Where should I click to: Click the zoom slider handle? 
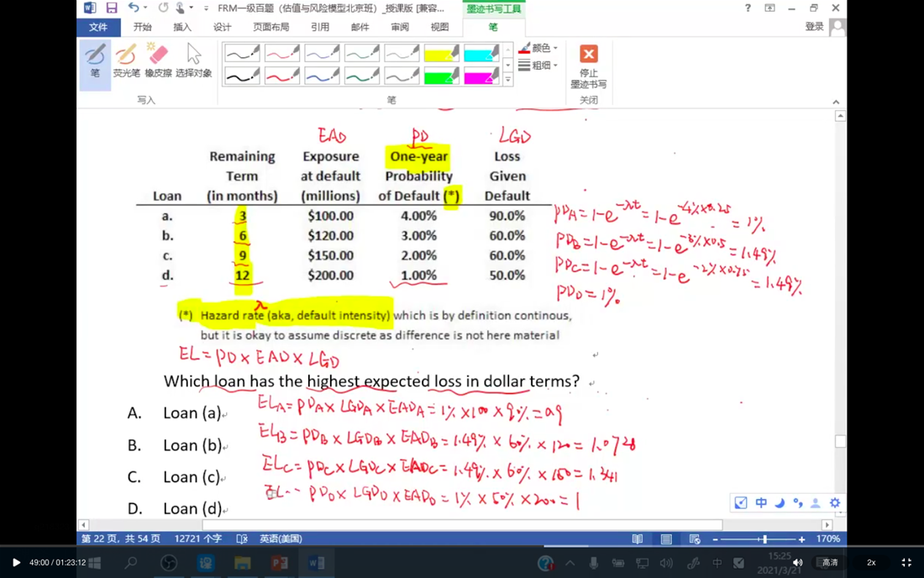[765, 539]
